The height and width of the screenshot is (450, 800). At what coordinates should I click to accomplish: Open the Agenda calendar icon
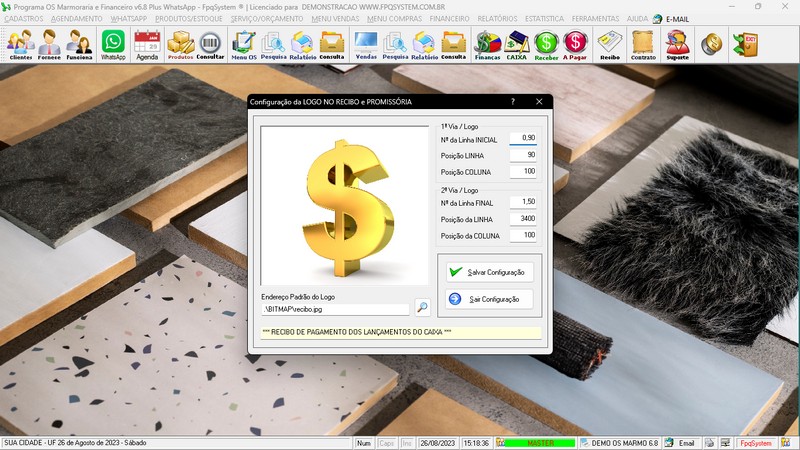[x=147, y=44]
